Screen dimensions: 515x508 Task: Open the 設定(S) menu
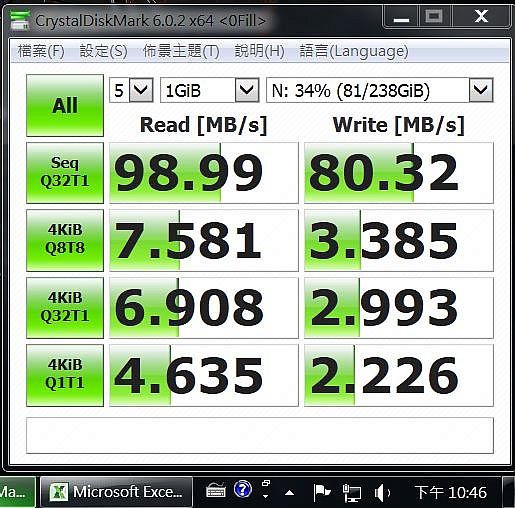[103, 51]
